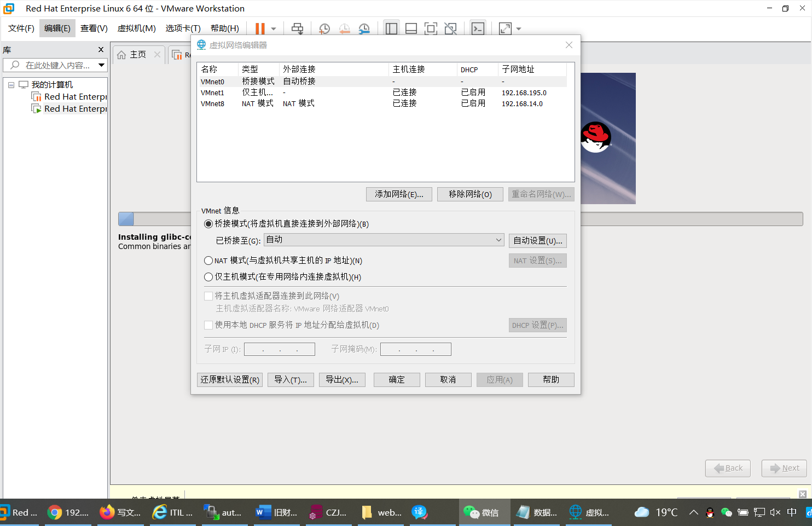
Task: Select the NAT 模式 radio button
Action: click(x=208, y=261)
